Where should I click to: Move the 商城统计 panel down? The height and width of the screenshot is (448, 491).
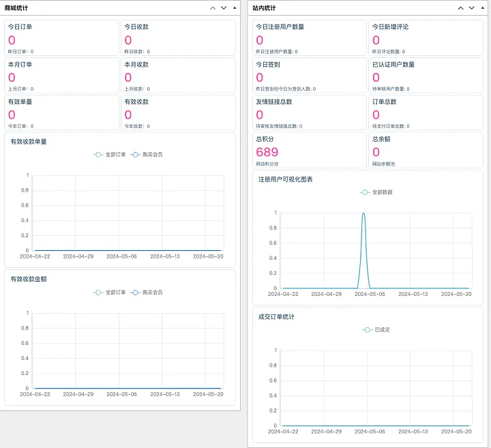(224, 8)
